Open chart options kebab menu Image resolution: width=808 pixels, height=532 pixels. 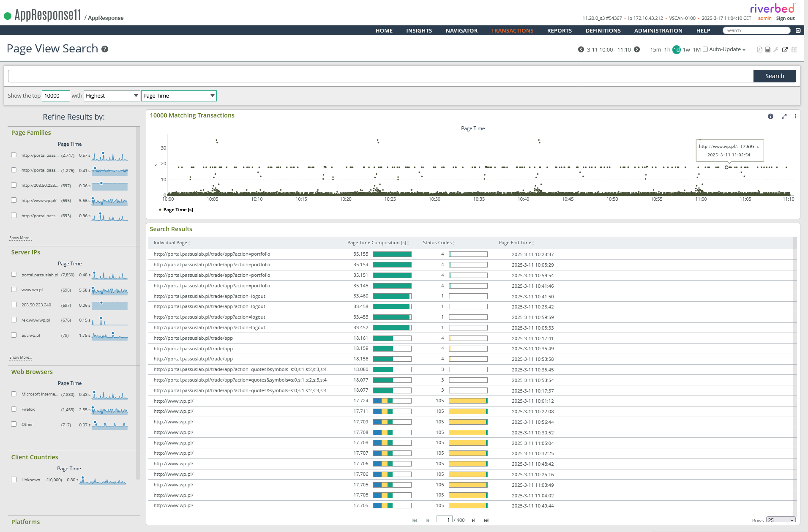pos(795,116)
